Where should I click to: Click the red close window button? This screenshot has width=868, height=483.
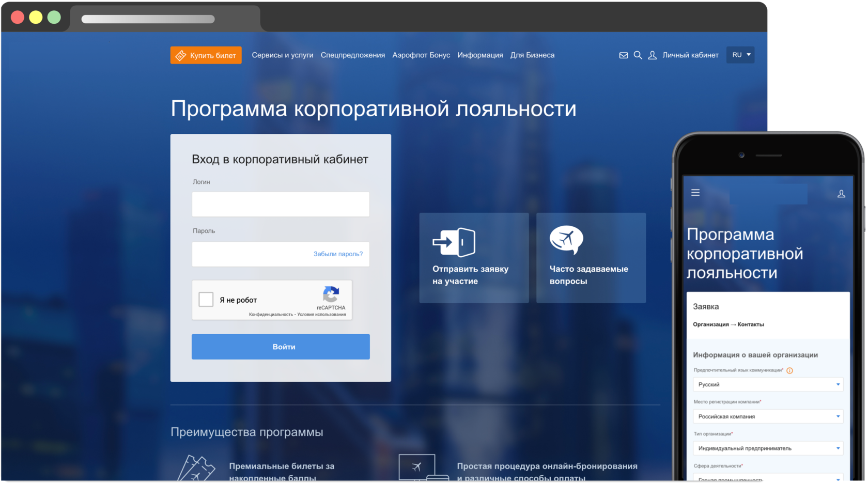pos(18,17)
